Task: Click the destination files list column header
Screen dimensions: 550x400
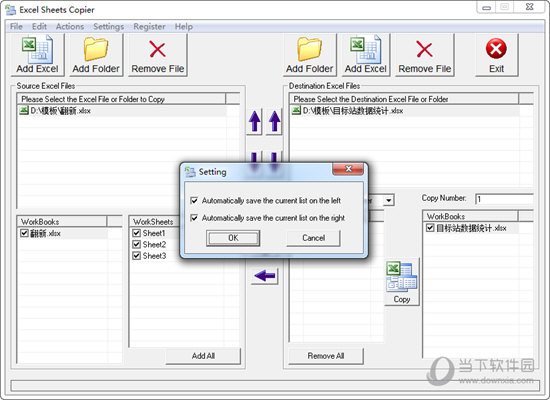Action: 403,99
